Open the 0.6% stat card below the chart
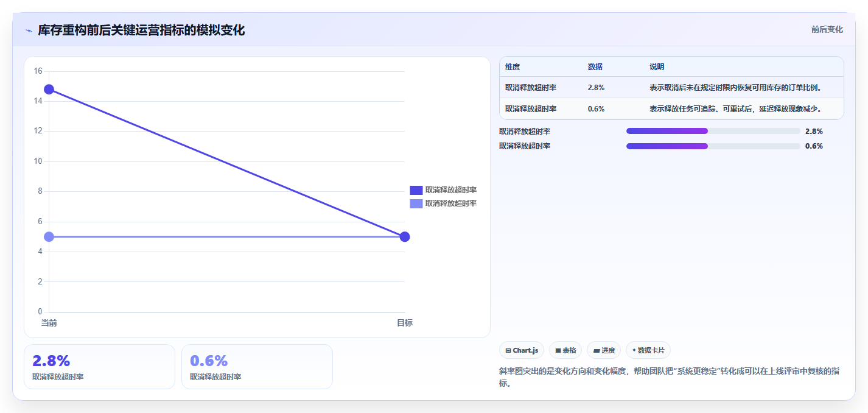Viewport: 868px width, 413px height. click(x=257, y=367)
